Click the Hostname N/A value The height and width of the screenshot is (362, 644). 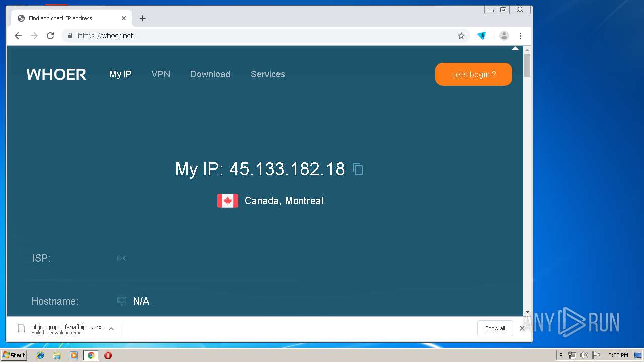tap(141, 301)
